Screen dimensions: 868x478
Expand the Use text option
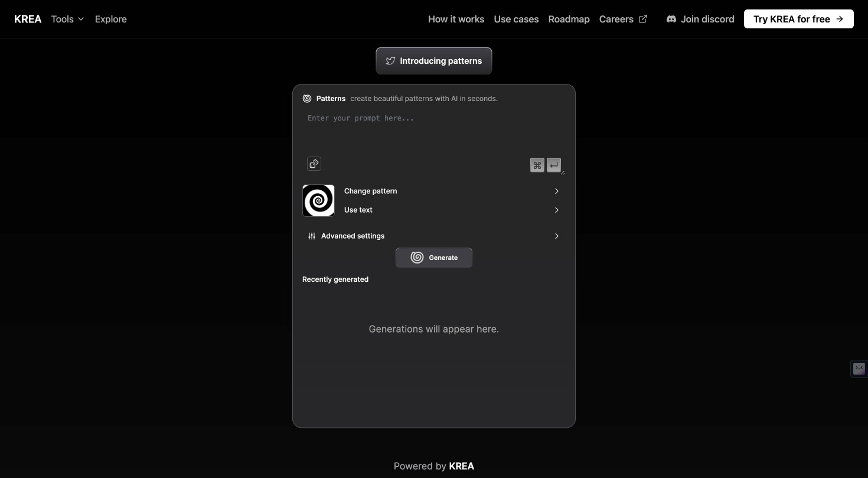pos(452,210)
